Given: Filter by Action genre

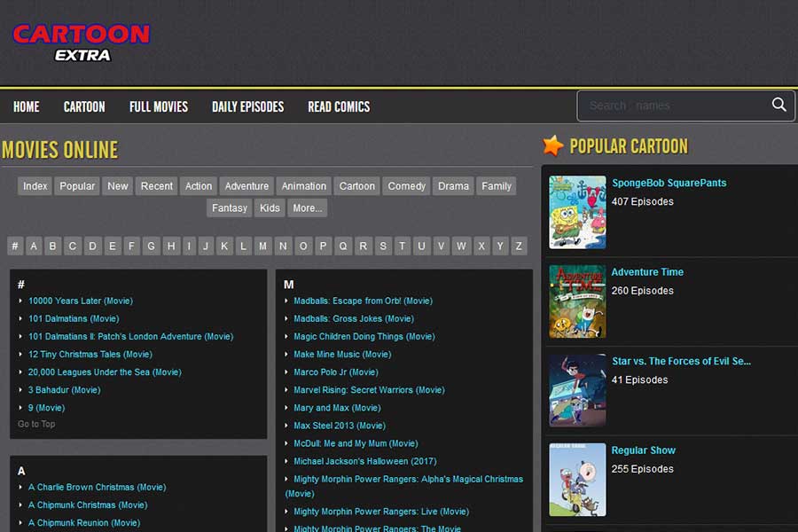Looking at the screenshot, I should [199, 186].
